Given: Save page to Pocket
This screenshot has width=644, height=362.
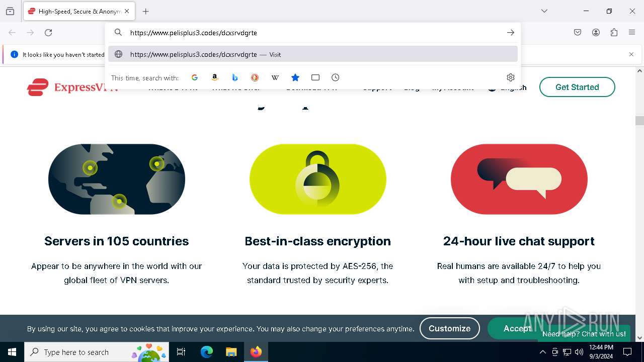Looking at the screenshot, I should (x=578, y=33).
